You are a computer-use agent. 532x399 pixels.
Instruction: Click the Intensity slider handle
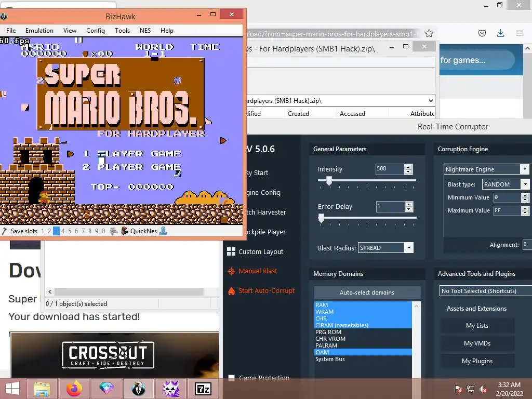point(329,181)
